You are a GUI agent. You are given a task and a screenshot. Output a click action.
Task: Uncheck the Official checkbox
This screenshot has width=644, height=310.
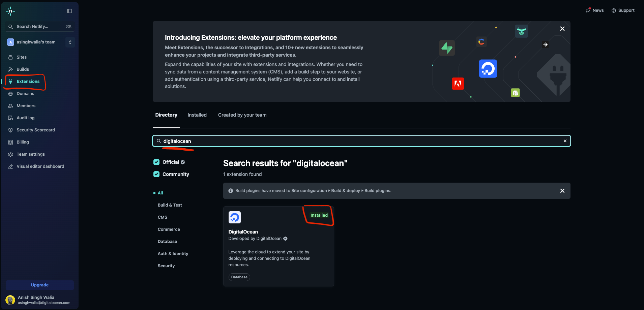coord(156,162)
